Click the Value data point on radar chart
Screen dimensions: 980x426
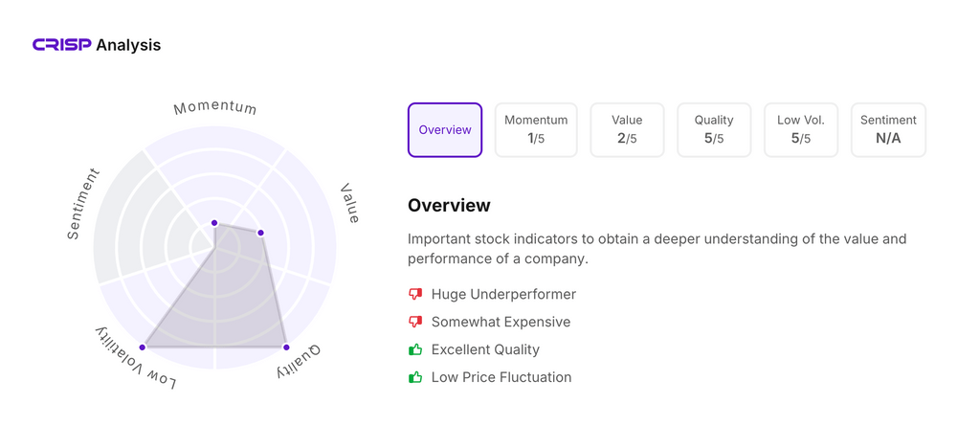tap(260, 233)
